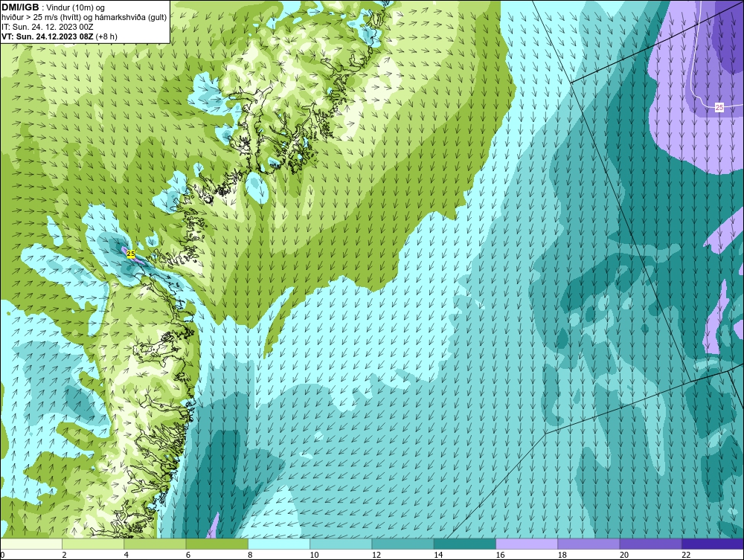Click the 14-16 m/s dark teal swatch
This screenshot has width=744, height=560.
coord(465,544)
